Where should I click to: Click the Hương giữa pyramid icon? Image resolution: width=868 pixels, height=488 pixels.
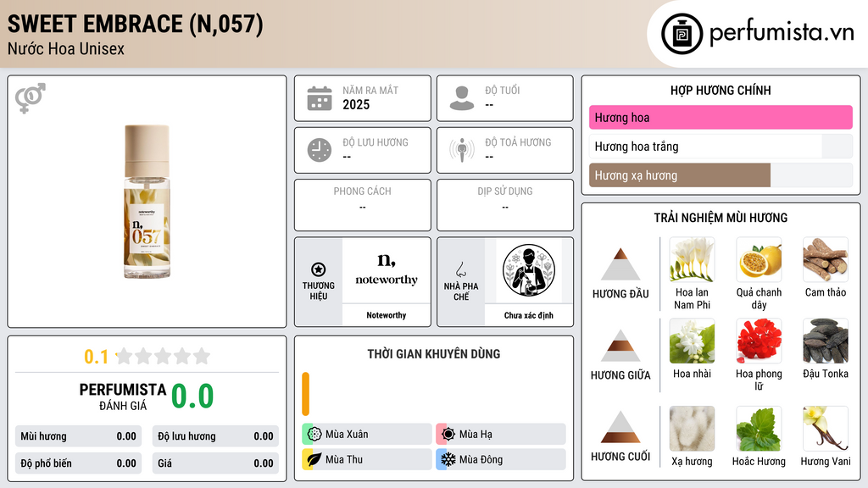[620, 346]
